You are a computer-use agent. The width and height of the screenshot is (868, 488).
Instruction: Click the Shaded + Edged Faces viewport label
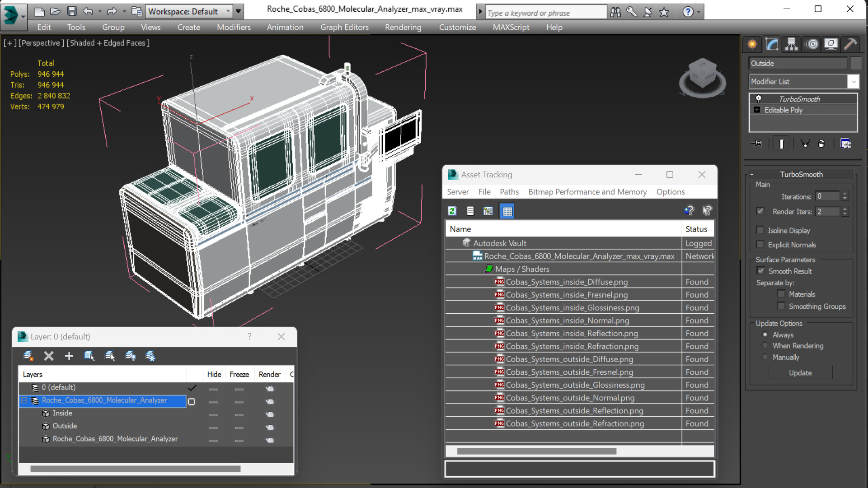108,43
